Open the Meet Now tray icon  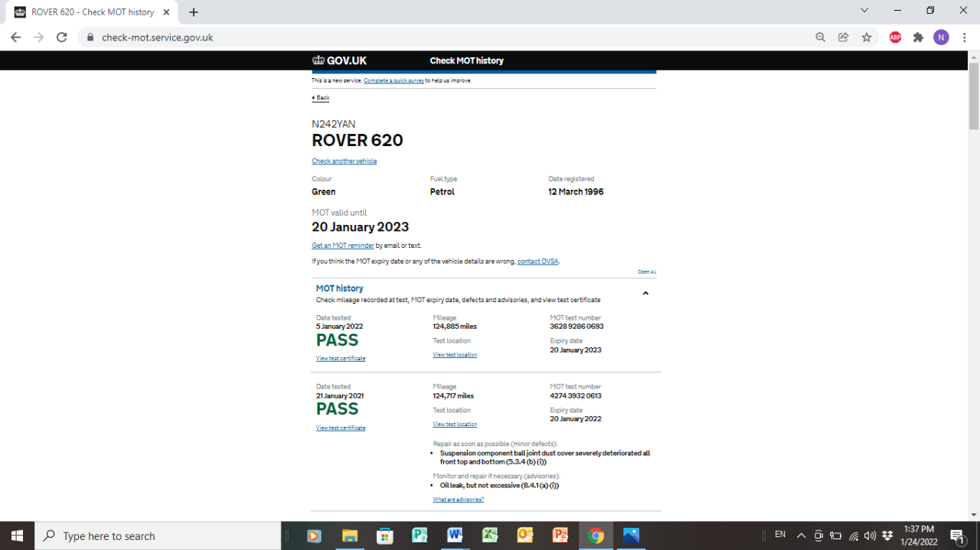(818, 535)
